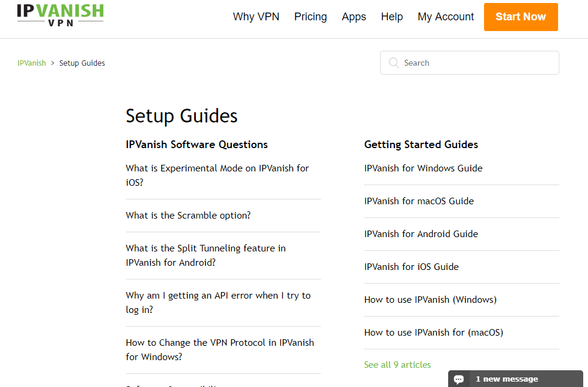The image size is (588, 387).
Task: Open IPVanish for iOS Guide
Action: coord(411,267)
